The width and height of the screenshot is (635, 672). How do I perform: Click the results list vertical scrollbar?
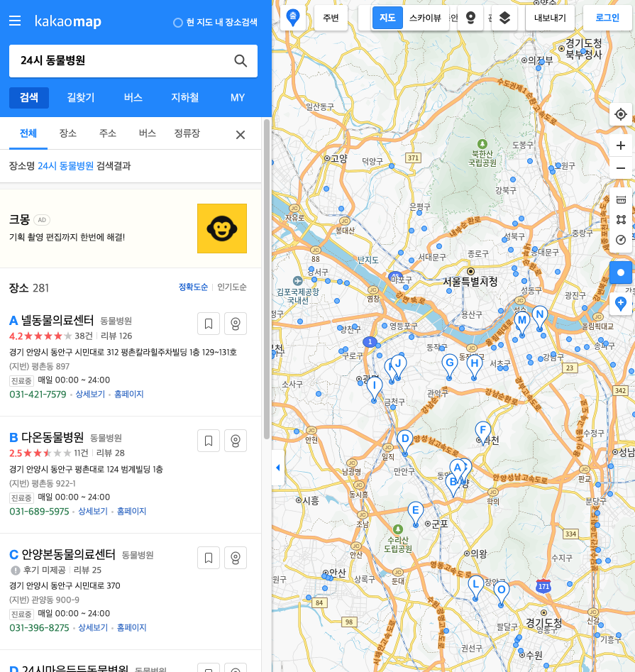tap(267, 279)
